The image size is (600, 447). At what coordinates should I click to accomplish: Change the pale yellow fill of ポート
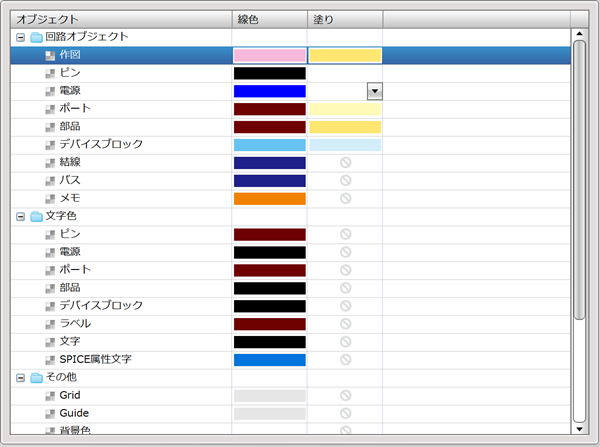click(345, 109)
